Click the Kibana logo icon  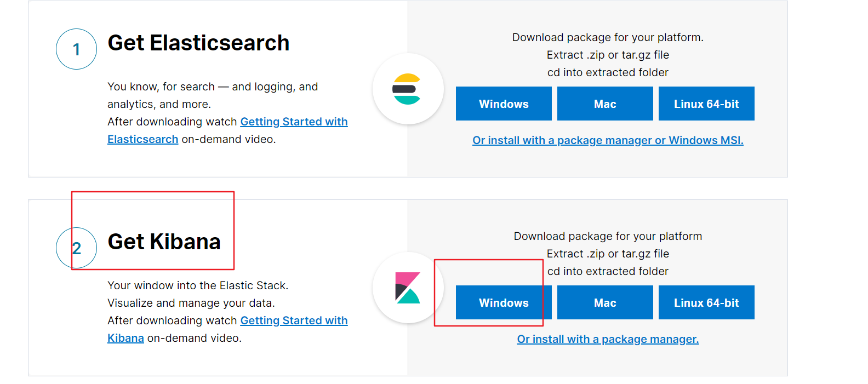click(x=407, y=288)
